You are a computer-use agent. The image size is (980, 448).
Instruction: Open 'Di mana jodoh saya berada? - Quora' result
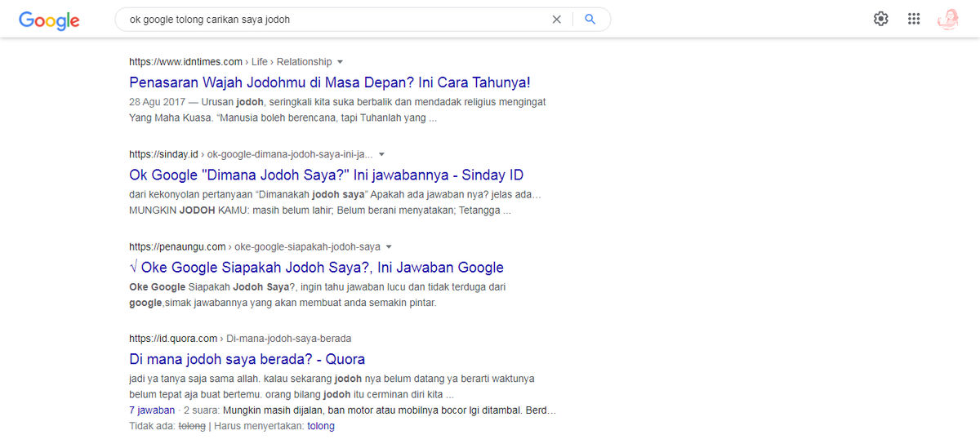[x=247, y=359]
